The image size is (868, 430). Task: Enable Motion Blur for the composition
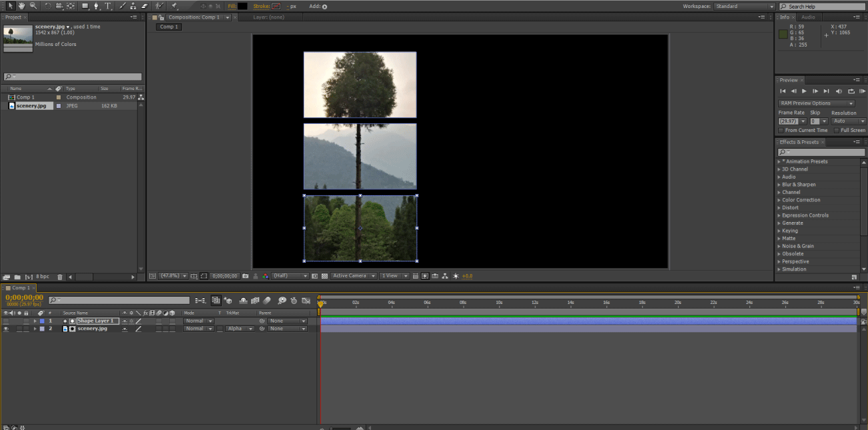pyautogui.click(x=267, y=301)
